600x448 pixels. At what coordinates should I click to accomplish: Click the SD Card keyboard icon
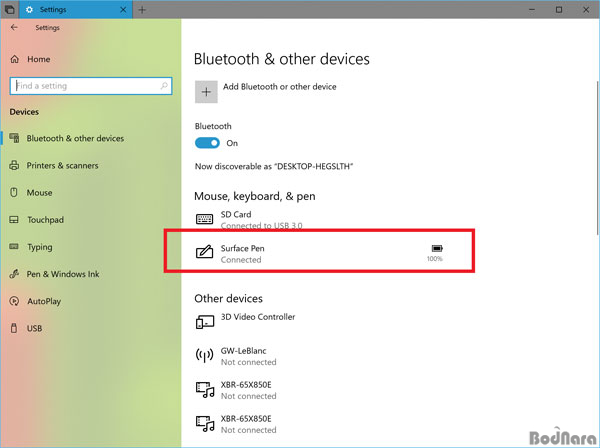click(205, 219)
